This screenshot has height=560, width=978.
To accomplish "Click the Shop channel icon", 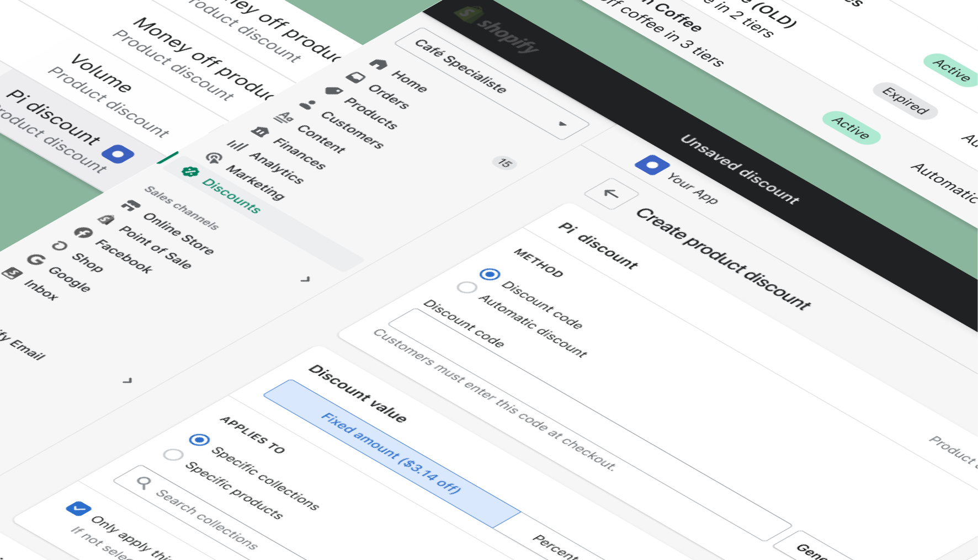I will 60,246.
